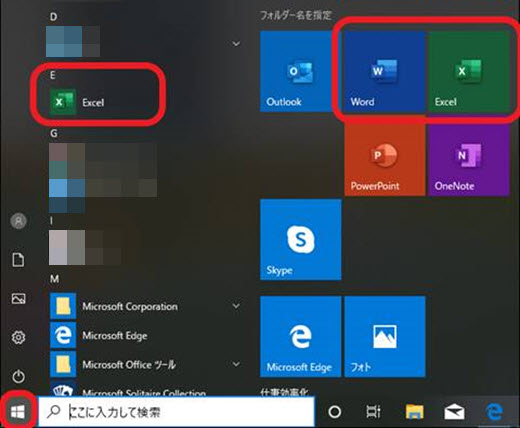Click the フォルダー名を指定 group title
Screen dimensions: 520x428
tap(296, 15)
